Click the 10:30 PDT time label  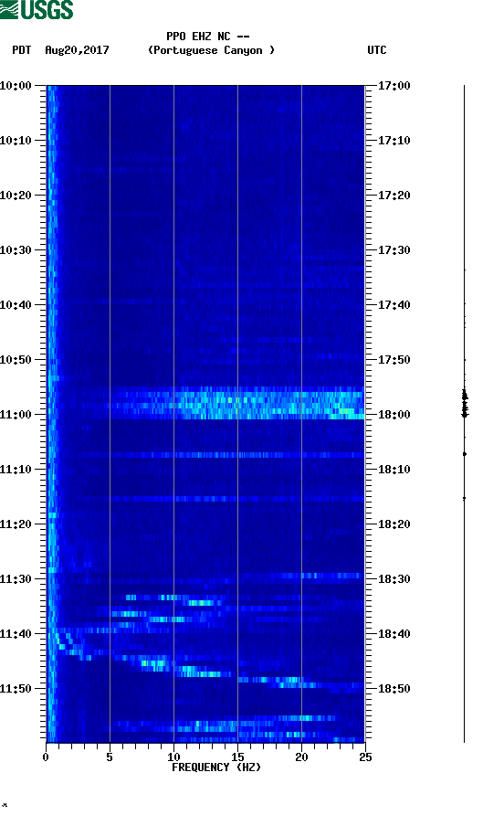point(16,250)
